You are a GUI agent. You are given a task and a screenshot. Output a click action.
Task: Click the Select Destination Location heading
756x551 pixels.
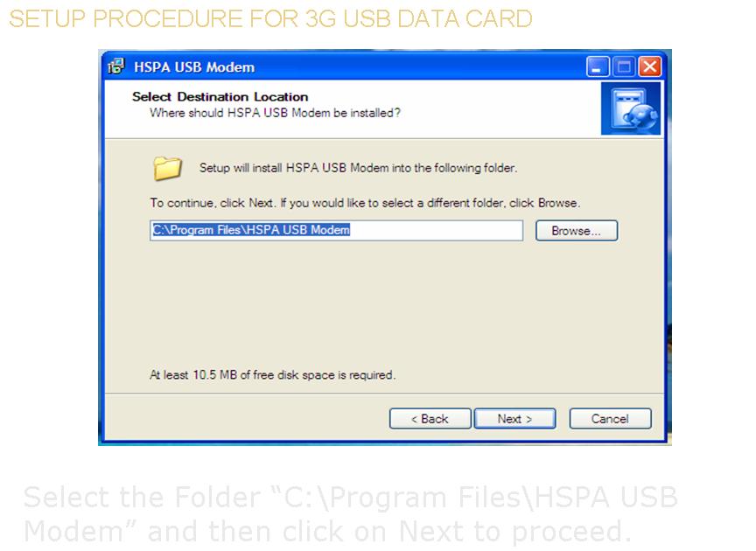[x=220, y=97]
